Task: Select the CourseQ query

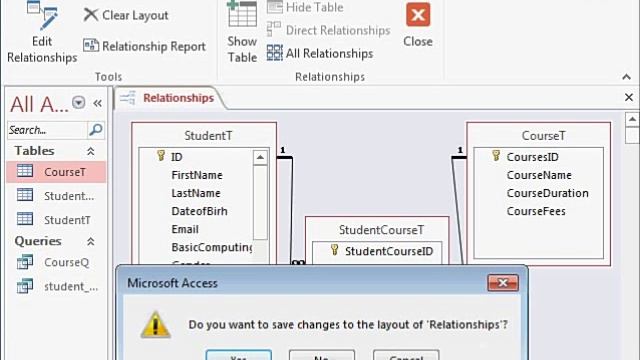Action: pyautogui.click(x=56, y=262)
